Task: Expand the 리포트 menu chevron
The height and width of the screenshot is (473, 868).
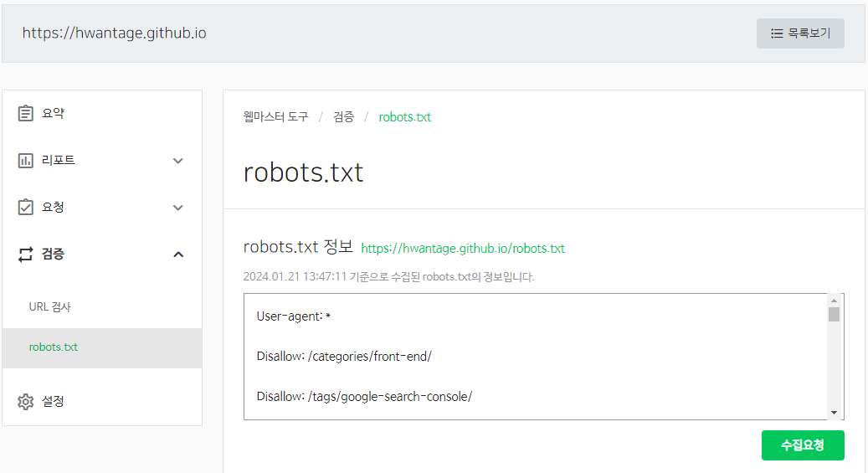Action: tap(177, 161)
